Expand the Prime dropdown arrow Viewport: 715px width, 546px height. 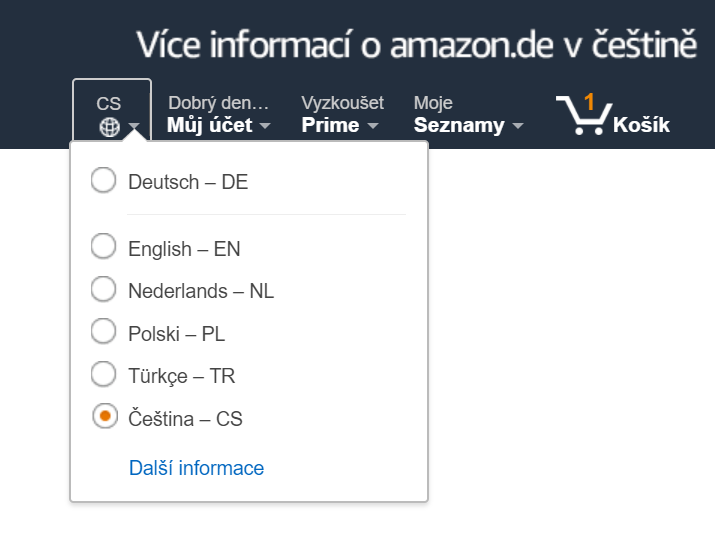373,125
